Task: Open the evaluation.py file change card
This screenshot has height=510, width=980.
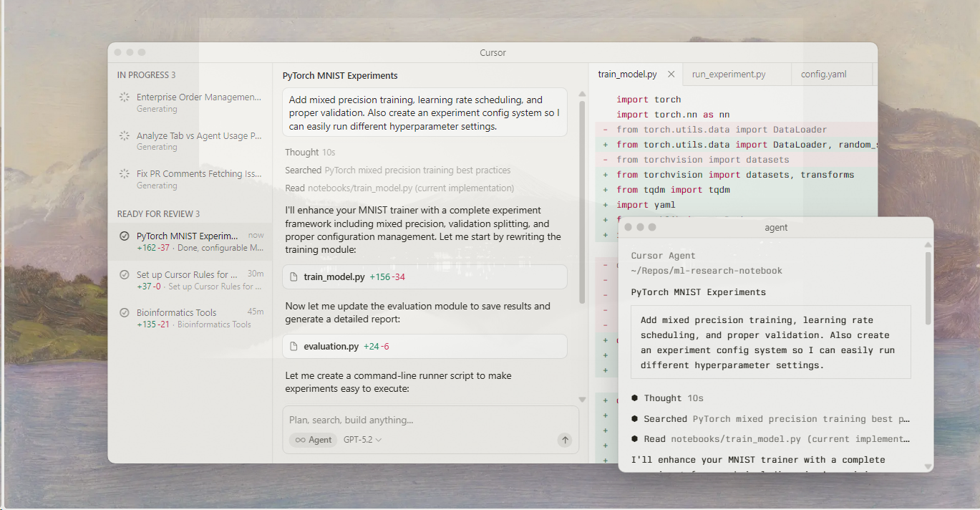Action: 424,347
